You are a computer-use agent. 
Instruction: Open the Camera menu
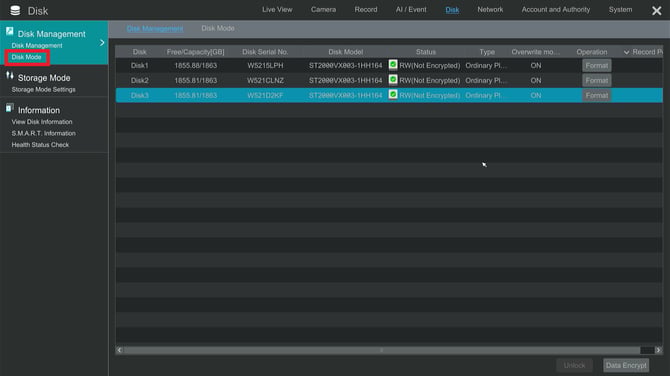click(x=323, y=9)
